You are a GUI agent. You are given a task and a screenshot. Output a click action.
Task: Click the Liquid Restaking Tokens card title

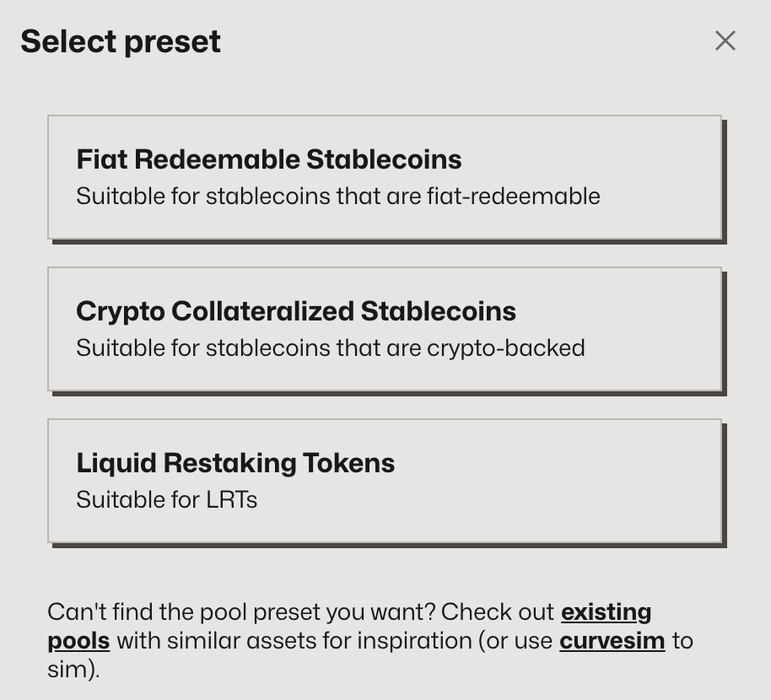pos(235,462)
